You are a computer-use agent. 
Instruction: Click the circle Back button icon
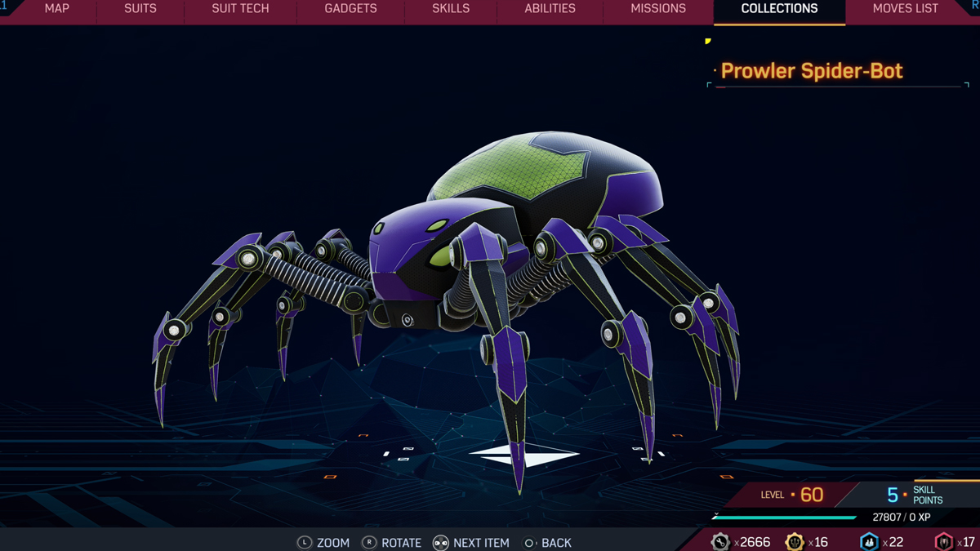[529, 543]
